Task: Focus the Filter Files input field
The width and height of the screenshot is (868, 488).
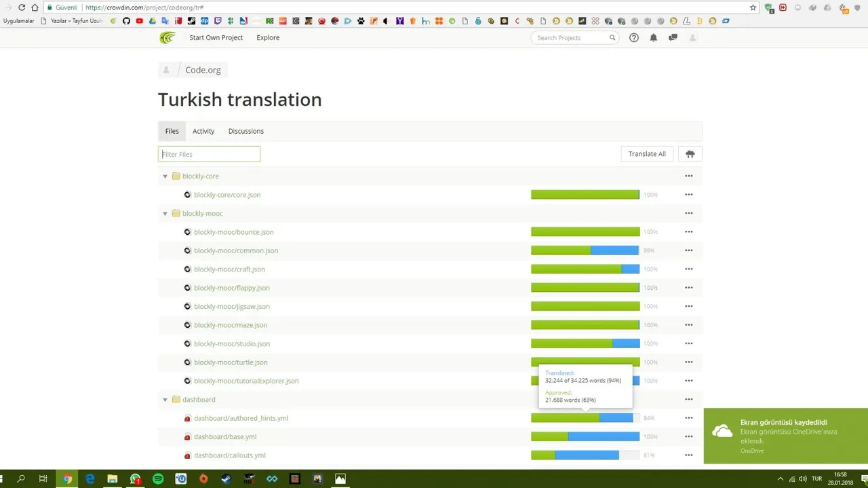Action: coord(209,154)
